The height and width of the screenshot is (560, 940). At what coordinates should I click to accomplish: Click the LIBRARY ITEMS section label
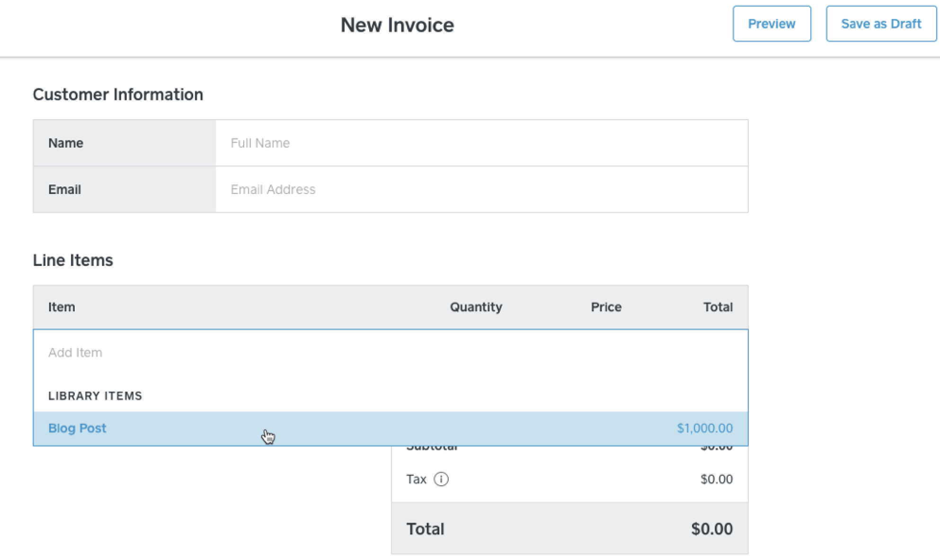tap(95, 396)
